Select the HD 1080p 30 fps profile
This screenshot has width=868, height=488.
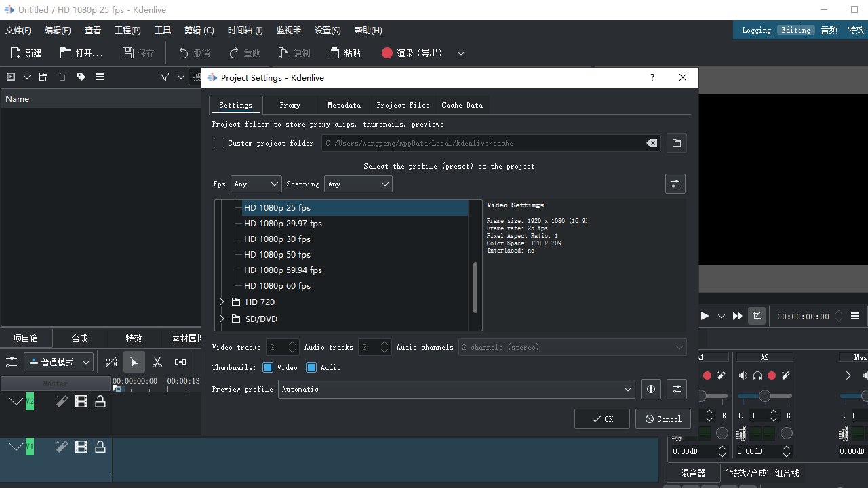[277, 239]
